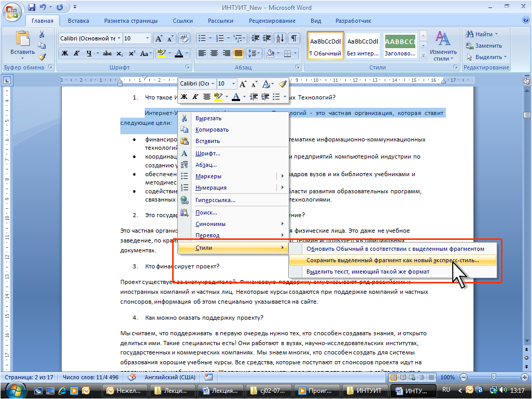This screenshot has height=399, width=532.
Task: Toggle strikethrough (abc) formatting
Action: tap(107, 53)
